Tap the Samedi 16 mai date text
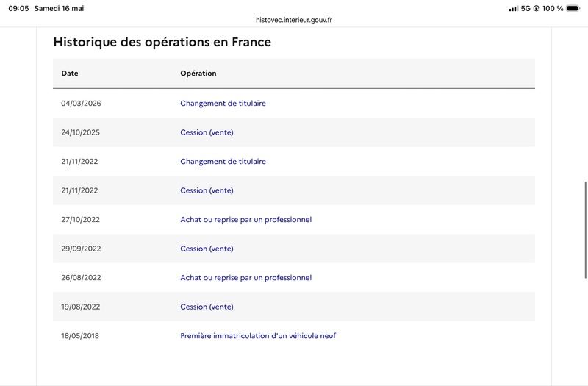This screenshot has width=588, height=386. coord(59,8)
